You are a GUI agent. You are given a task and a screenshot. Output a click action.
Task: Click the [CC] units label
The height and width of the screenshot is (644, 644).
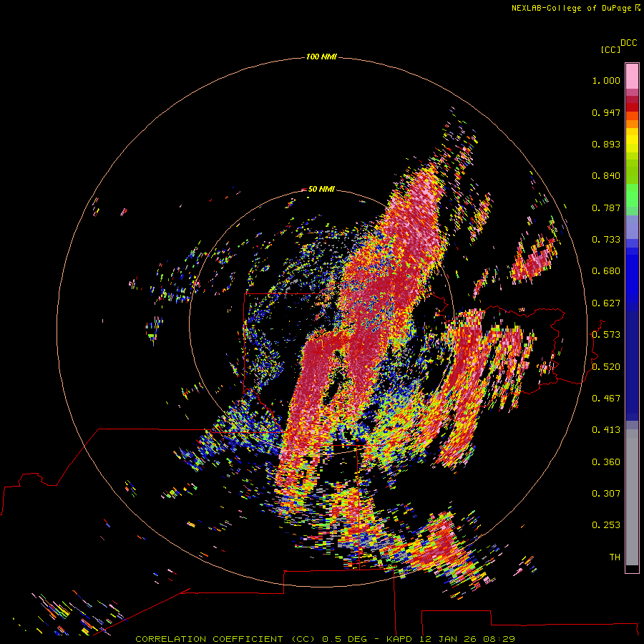point(610,49)
